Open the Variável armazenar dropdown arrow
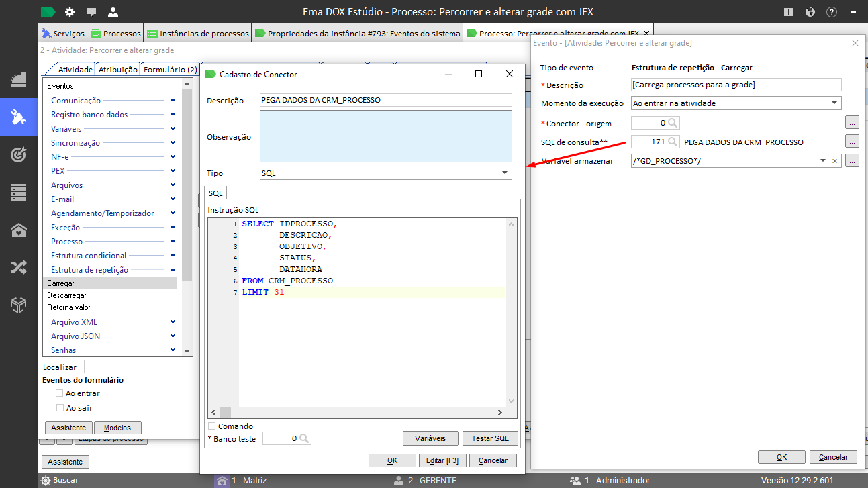Screen dimensions: 868x488 (x=823, y=161)
